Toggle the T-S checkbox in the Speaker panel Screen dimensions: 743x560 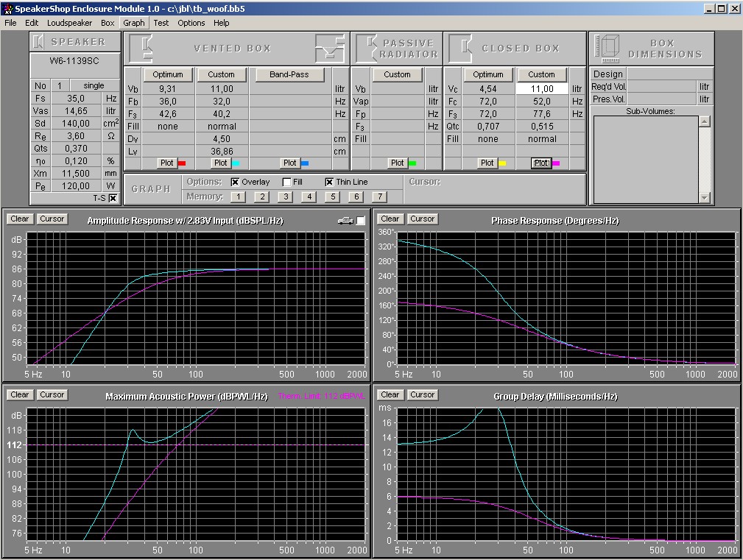[x=113, y=198]
